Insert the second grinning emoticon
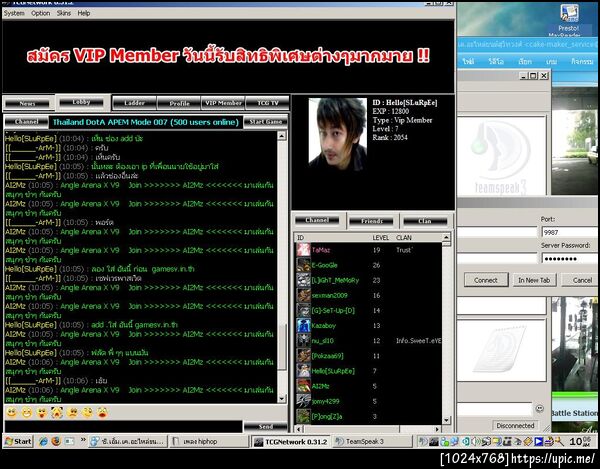The width and height of the screenshot is (600, 469). pos(27,412)
